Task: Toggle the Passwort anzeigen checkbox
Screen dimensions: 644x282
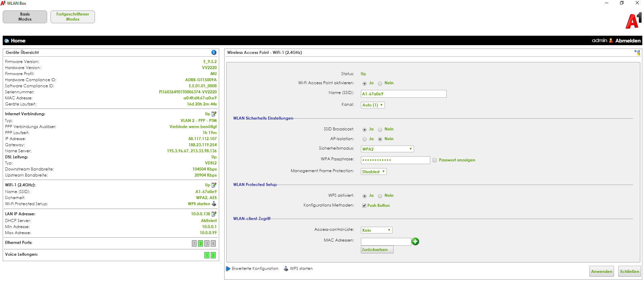Action: 435,160
